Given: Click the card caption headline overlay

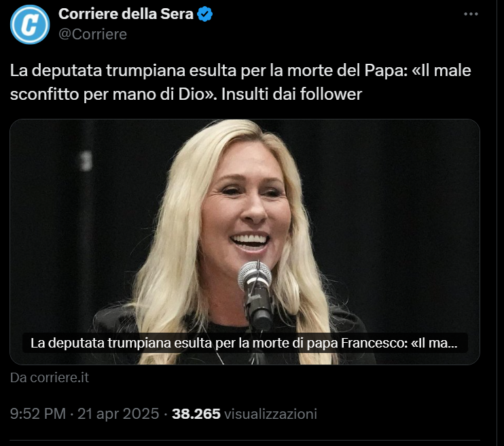Looking at the screenshot, I should pos(245,343).
